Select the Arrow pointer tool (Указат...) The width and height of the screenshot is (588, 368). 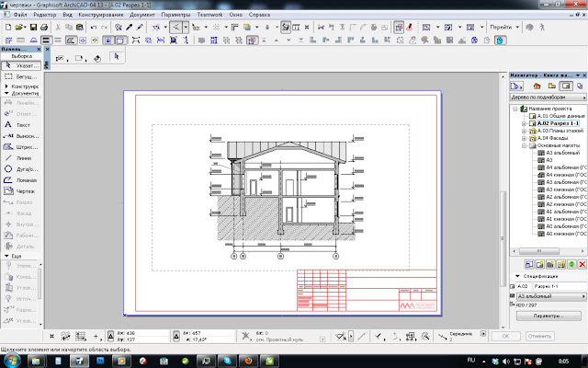pyautogui.click(x=21, y=65)
